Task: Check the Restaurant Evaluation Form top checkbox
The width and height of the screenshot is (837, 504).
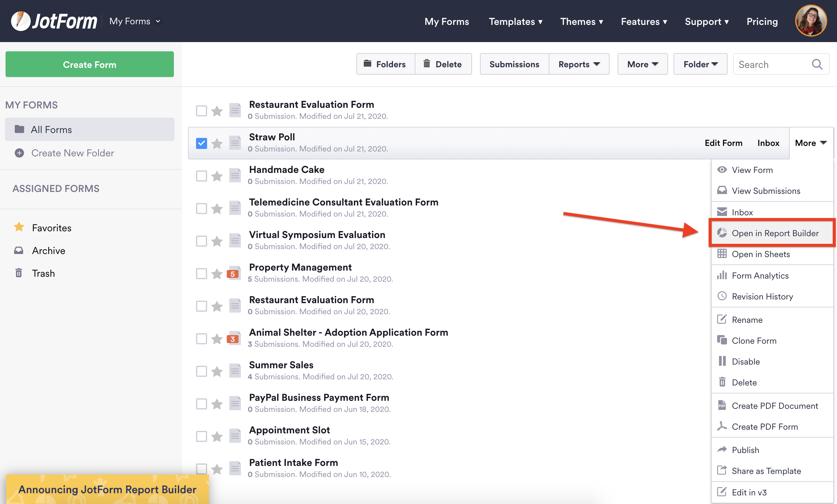Action: 202,111
